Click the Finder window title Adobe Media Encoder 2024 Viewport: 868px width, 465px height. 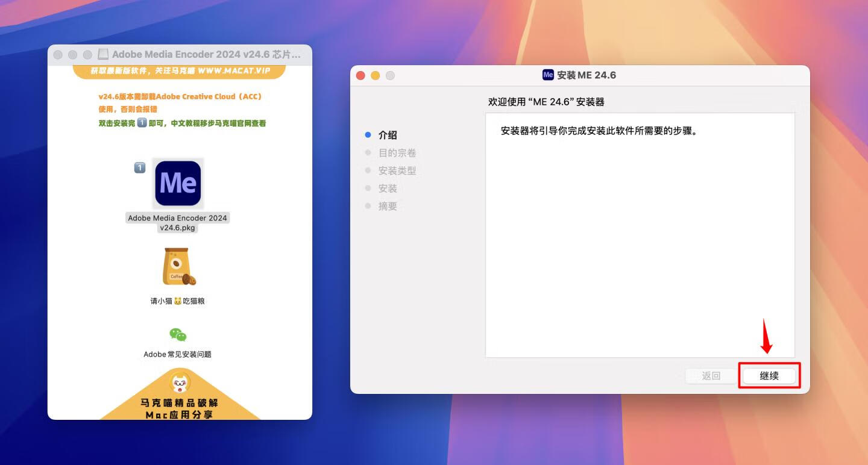click(206, 54)
